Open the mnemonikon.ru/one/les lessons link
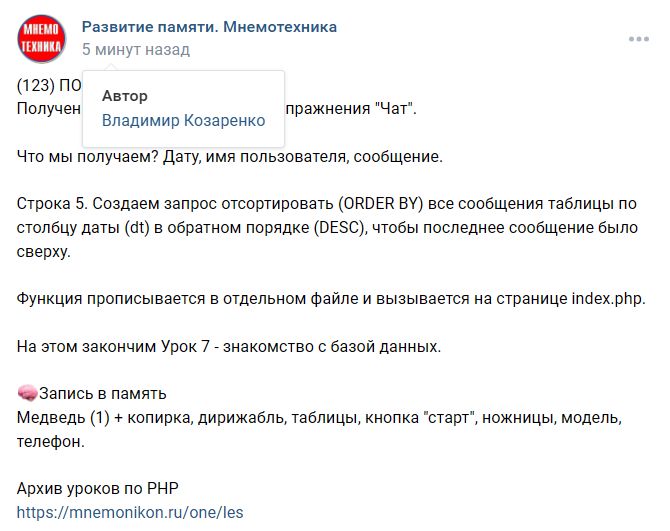The height and width of the screenshot is (531, 670). tap(130, 512)
